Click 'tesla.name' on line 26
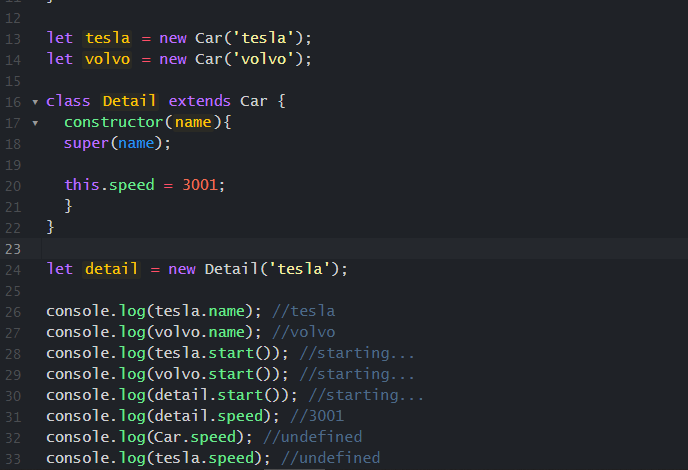Image resolution: width=688 pixels, height=470 pixels. coord(200,311)
